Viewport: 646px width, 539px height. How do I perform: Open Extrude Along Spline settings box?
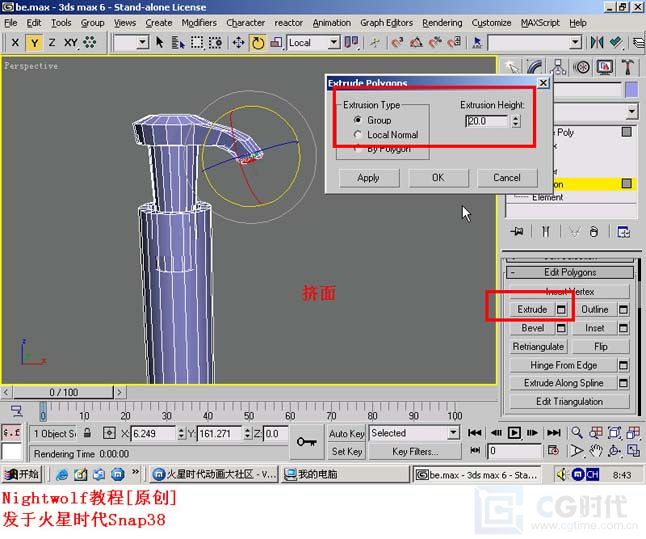pyautogui.click(x=623, y=383)
